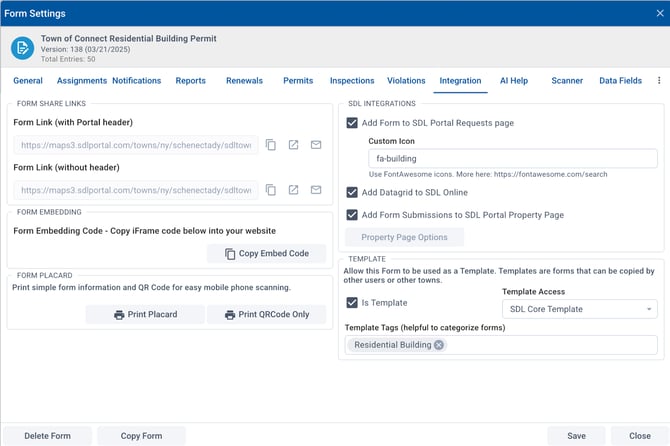The height and width of the screenshot is (446, 670).
Task: Remove the Residential Building tag
Action: (x=438, y=345)
